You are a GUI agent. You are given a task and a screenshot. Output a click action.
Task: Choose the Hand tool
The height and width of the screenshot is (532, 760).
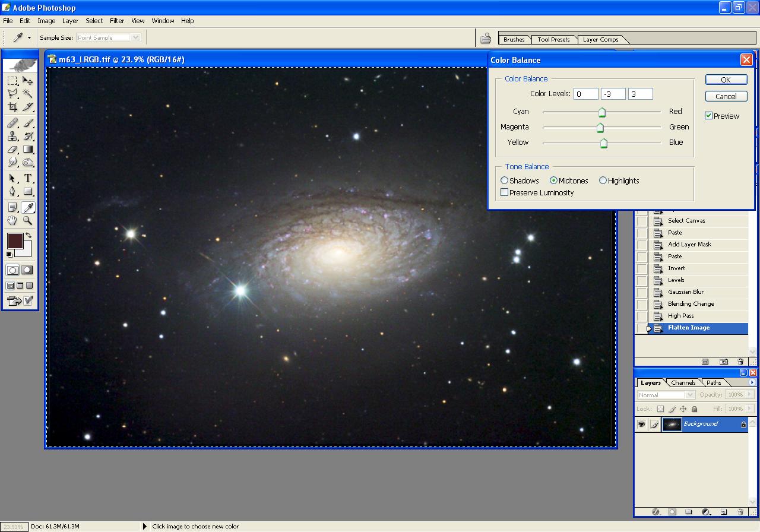pos(12,221)
